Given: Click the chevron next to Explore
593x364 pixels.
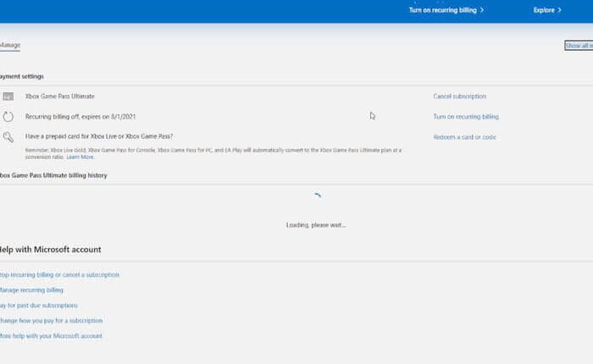Looking at the screenshot, I should coord(559,10).
